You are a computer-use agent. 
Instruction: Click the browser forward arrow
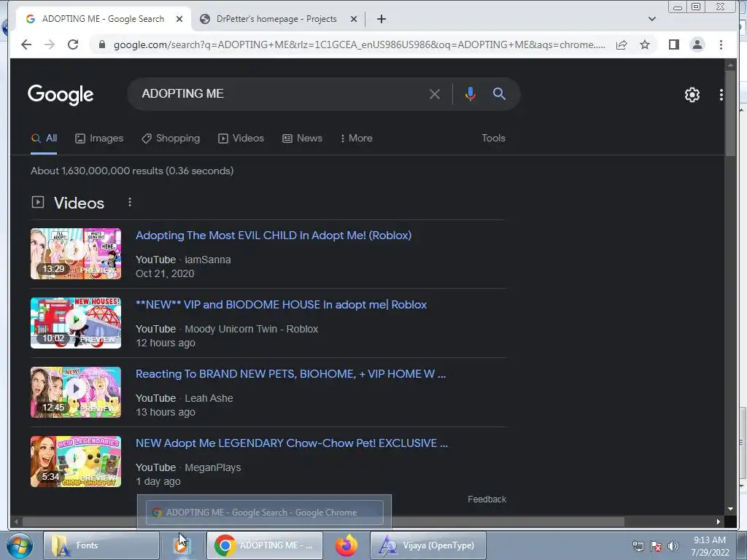50,44
